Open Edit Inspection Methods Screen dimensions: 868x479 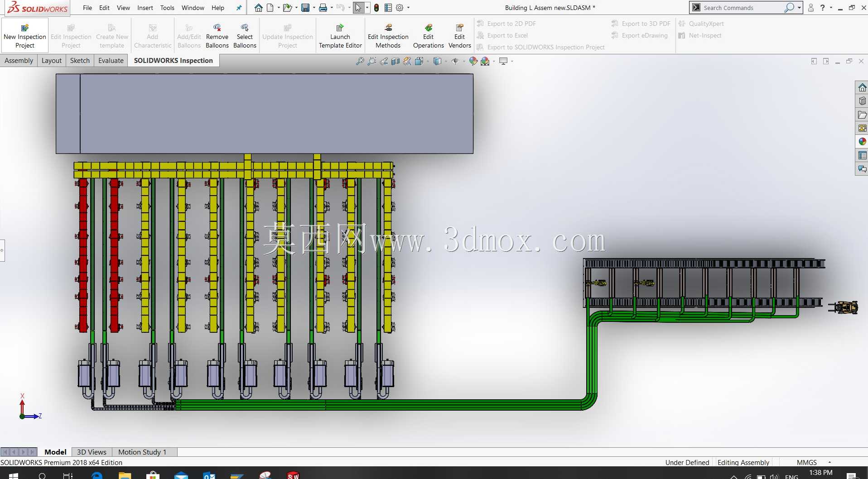point(388,36)
